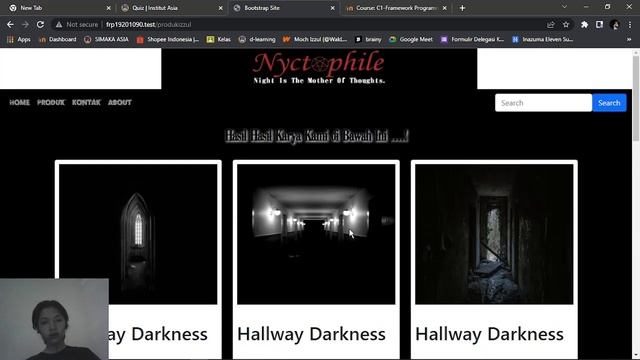Open the ruined hallway product image
The width and height of the screenshot is (640, 360).
[494, 234]
